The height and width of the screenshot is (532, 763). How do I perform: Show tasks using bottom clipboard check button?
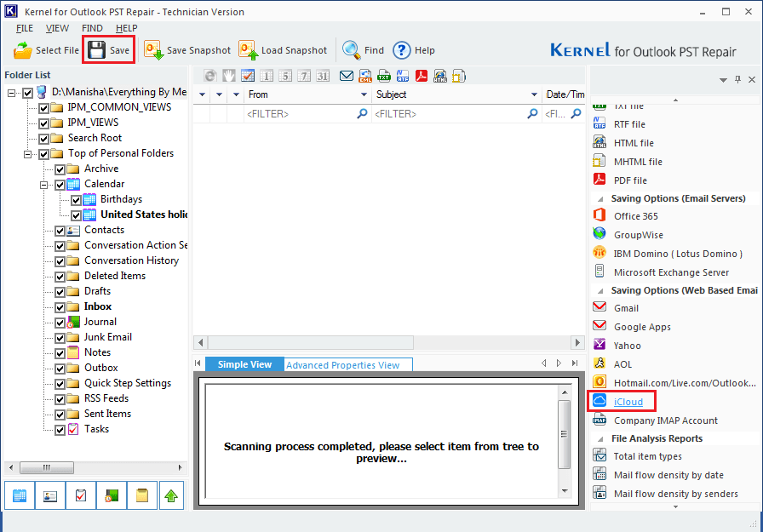tap(81, 495)
